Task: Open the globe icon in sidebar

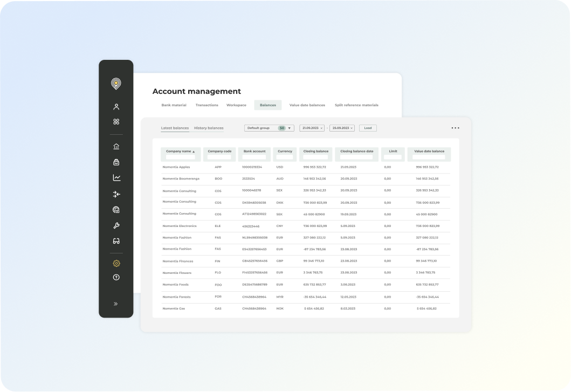Action: [x=116, y=210]
